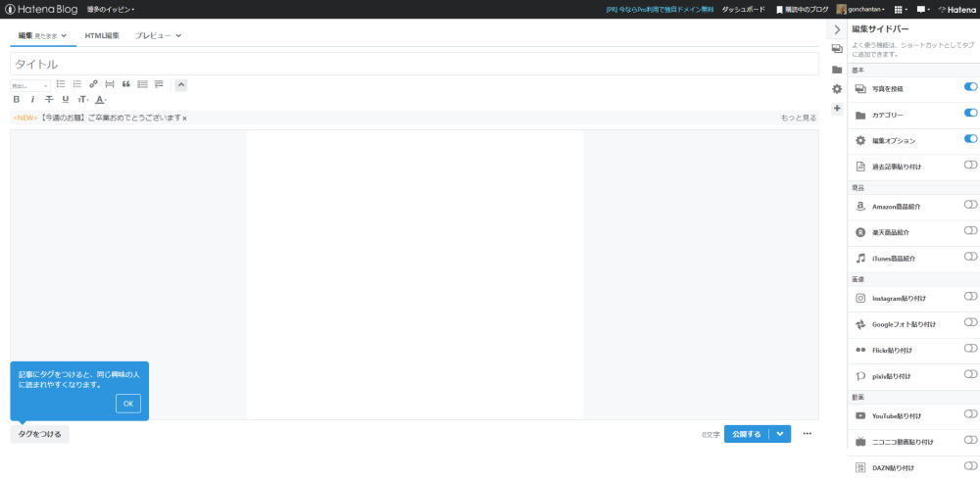980x480 pixels.
Task: Click inside the blog post body area
Action: (x=415, y=273)
